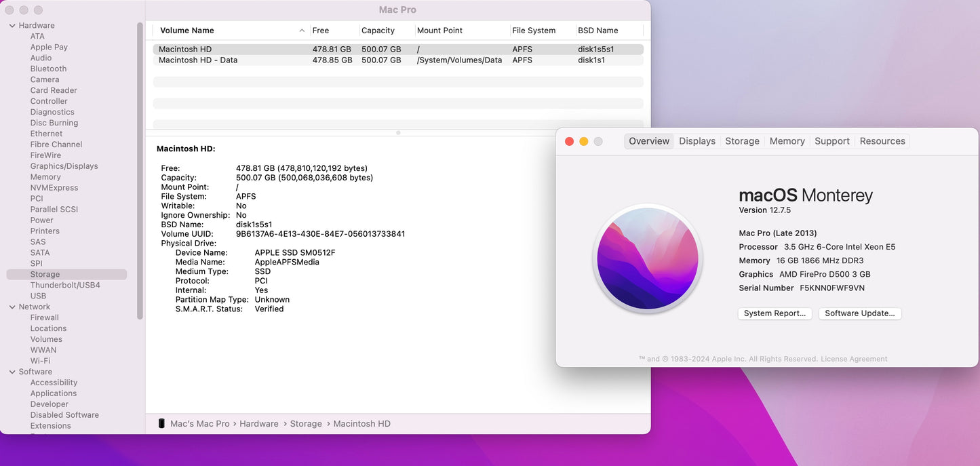
Task: Click the pane divider handle dot
Action: pyautogui.click(x=398, y=133)
